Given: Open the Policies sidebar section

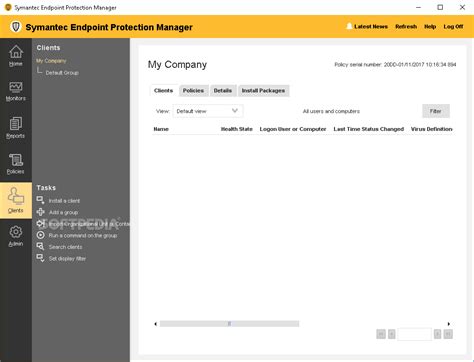Looking at the screenshot, I should [x=16, y=164].
